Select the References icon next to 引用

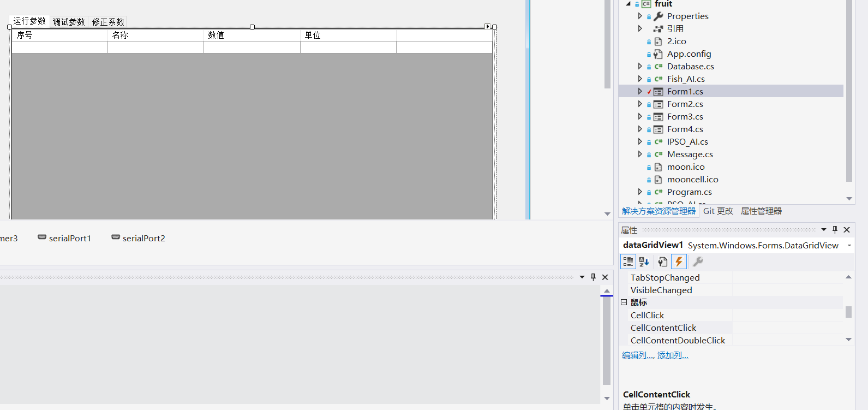[x=659, y=29]
